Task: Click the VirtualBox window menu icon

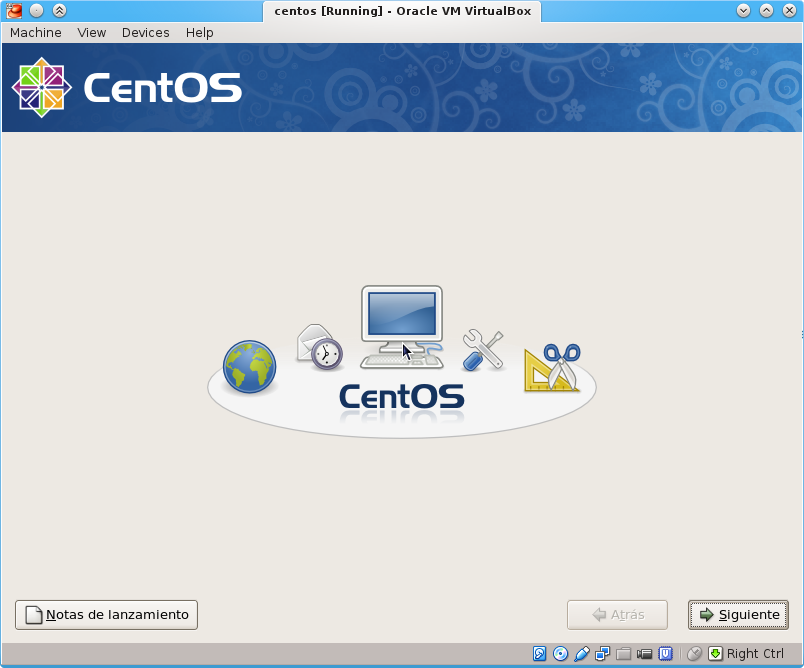Action: 14,10
